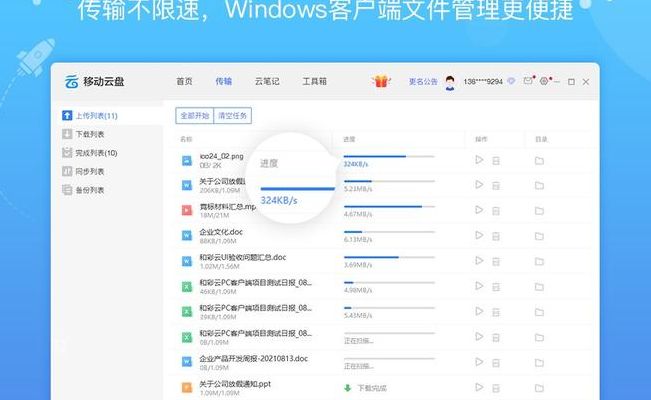Image resolution: width=651 pixels, height=400 pixels.
Task: Click the 324KB/s progress bar of ioo24_02.png
Action: click(389, 157)
